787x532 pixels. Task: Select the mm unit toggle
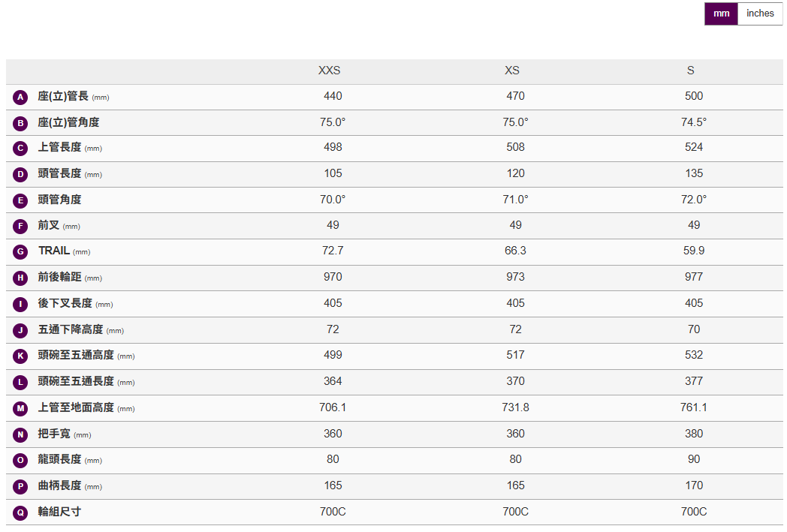coord(721,14)
